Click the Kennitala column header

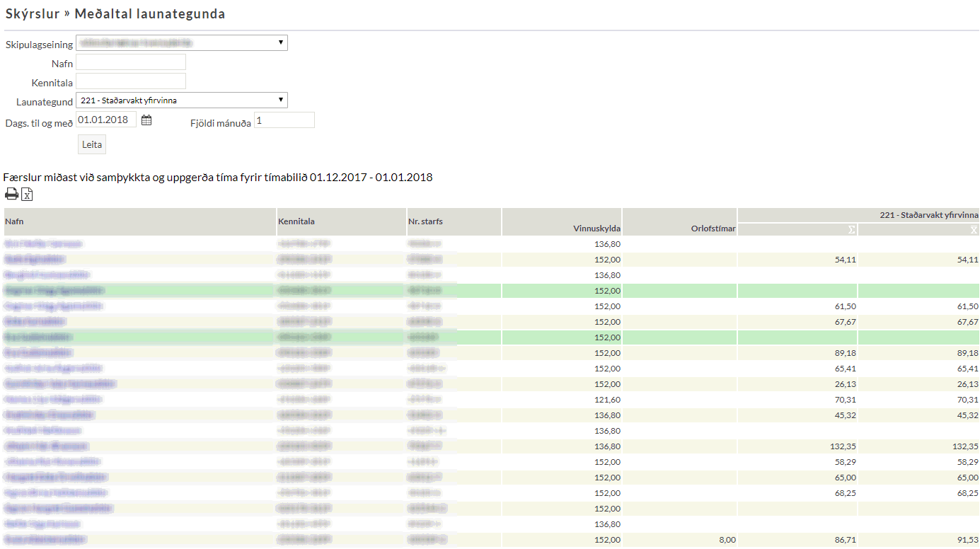pyautogui.click(x=296, y=221)
